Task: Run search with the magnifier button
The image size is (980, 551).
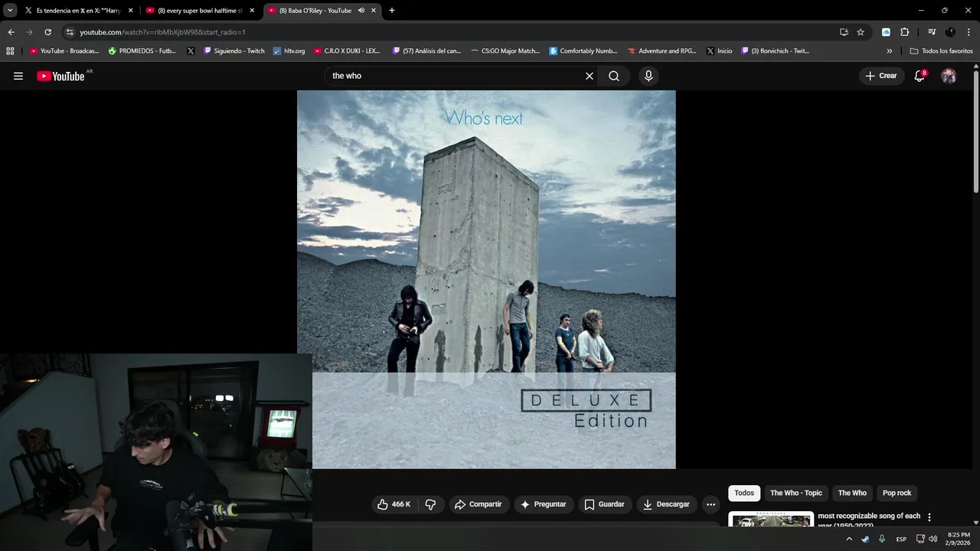Action: point(614,76)
